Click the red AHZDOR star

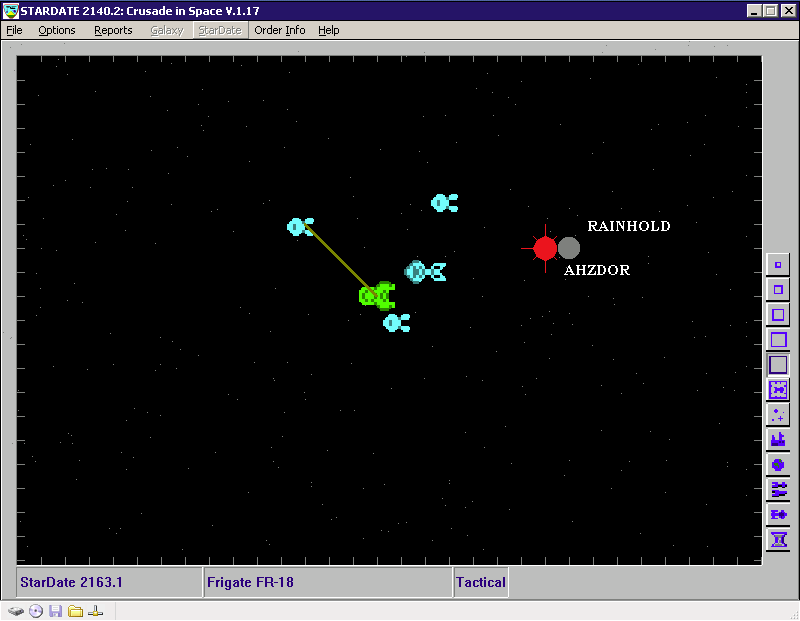click(545, 248)
